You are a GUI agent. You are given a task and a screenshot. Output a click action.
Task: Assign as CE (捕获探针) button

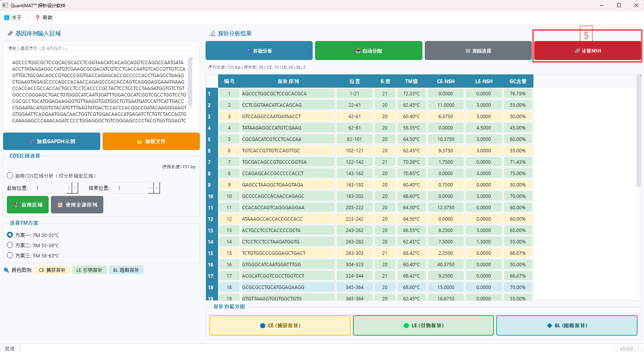point(280,325)
